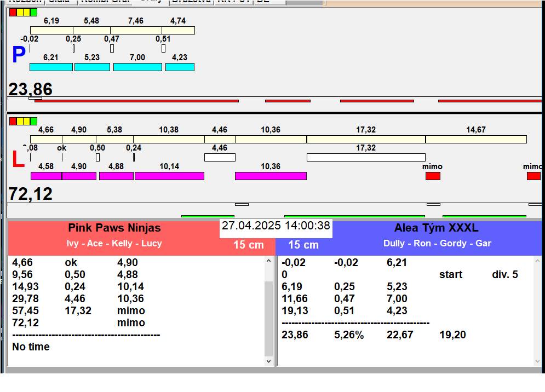Click the magenta 10,14 run bar
Viewport: 545px width, 392px height.
click(x=169, y=176)
